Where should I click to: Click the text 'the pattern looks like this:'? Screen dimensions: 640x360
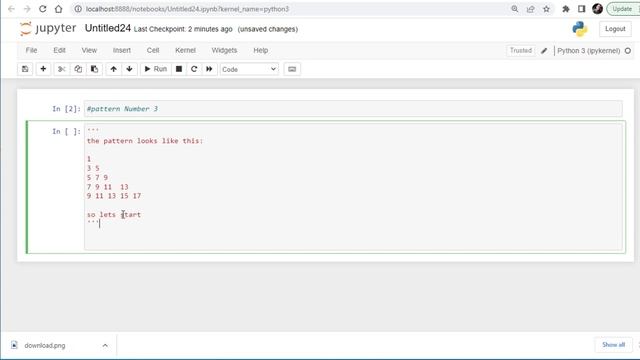[x=145, y=141]
